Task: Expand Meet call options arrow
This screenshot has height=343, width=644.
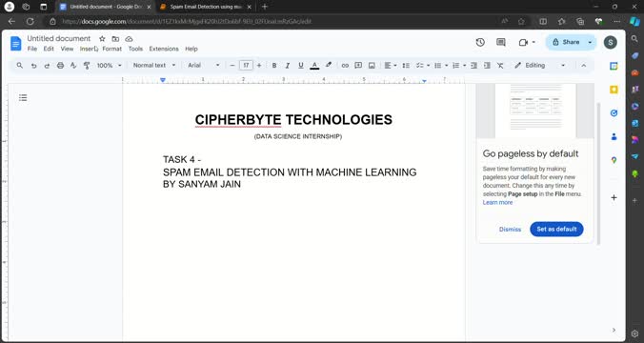Action: (533, 42)
